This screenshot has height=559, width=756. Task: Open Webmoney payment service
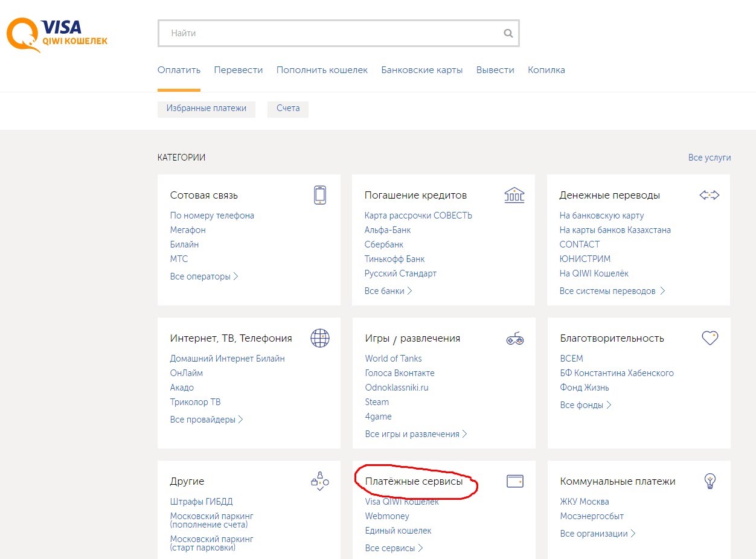(x=387, y=516)
